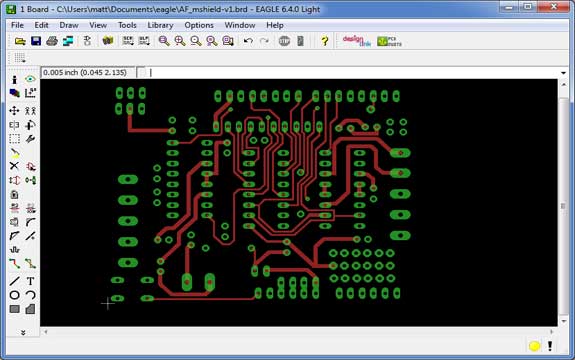
Task: Select the Move tool in the left toolbar
Action: [x=14, y=110]
